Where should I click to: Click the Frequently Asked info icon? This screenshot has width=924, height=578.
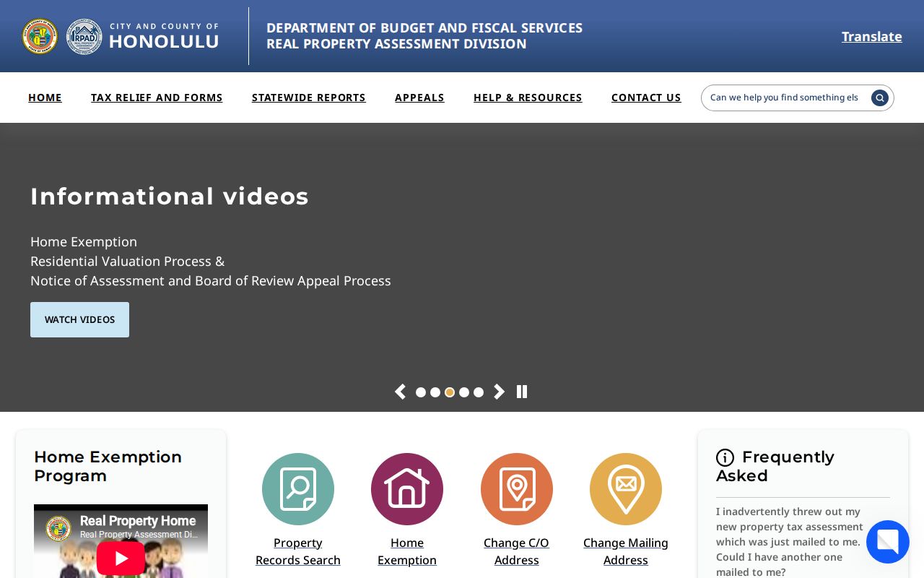pyautogui.click(x=725, y=457)
